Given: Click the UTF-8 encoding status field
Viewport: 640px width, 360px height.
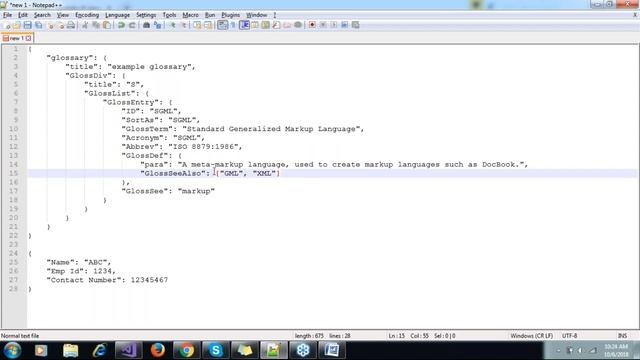Looking at the screenshot, I should point(569,336).
